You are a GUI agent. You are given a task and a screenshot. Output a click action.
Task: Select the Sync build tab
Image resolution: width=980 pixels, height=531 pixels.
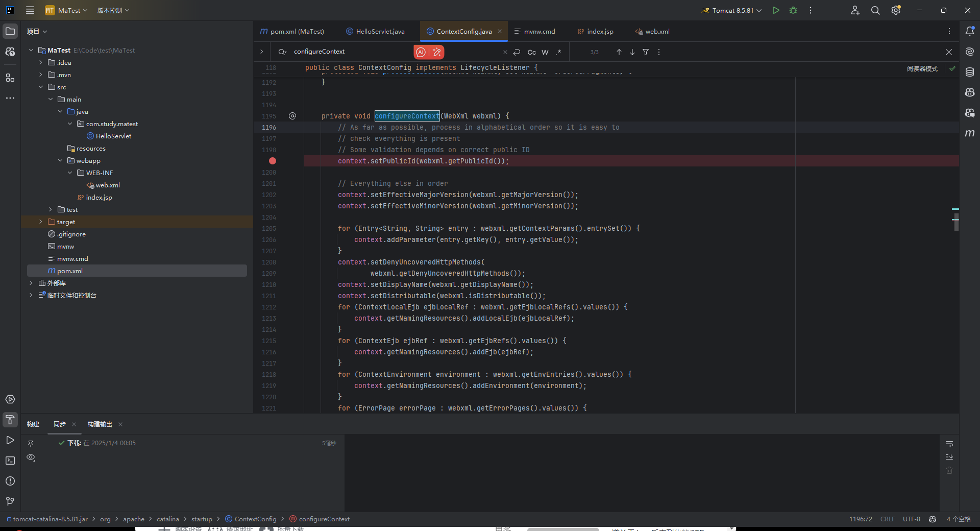(x=60, y=424)
